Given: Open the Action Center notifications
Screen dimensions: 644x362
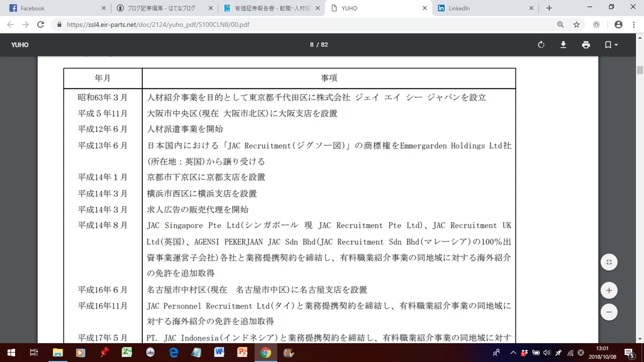Looking at the screenshot, I should click(629, 353).
